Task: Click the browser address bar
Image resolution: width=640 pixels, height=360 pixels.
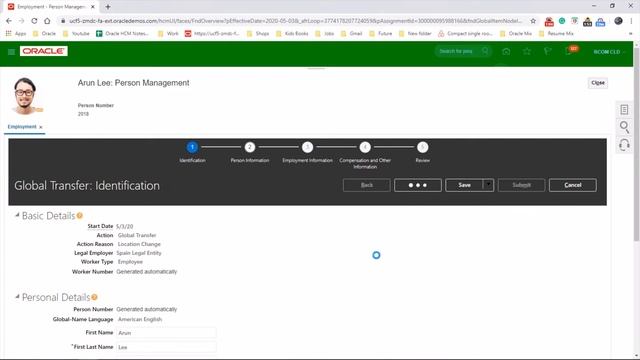Action: [295, 21]
